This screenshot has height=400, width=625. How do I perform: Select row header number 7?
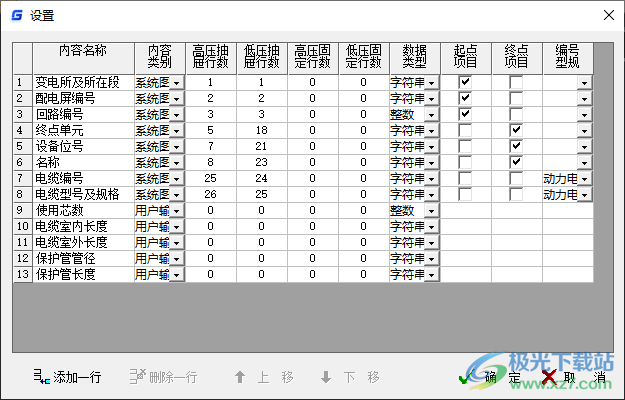(22, 178)
